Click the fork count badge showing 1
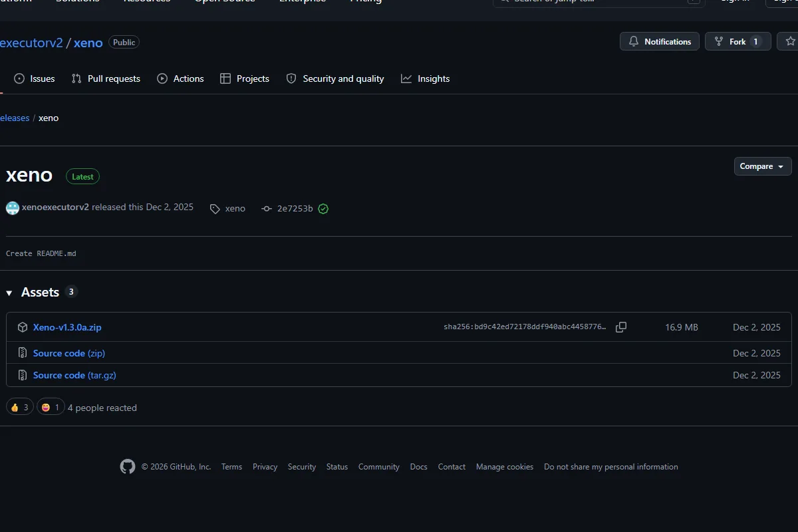Screen dimensions: 798x532 click(755, 41)
